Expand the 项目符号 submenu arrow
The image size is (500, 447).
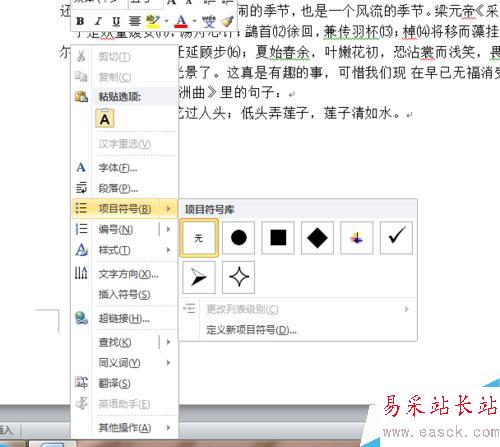(x=168, y=209)
